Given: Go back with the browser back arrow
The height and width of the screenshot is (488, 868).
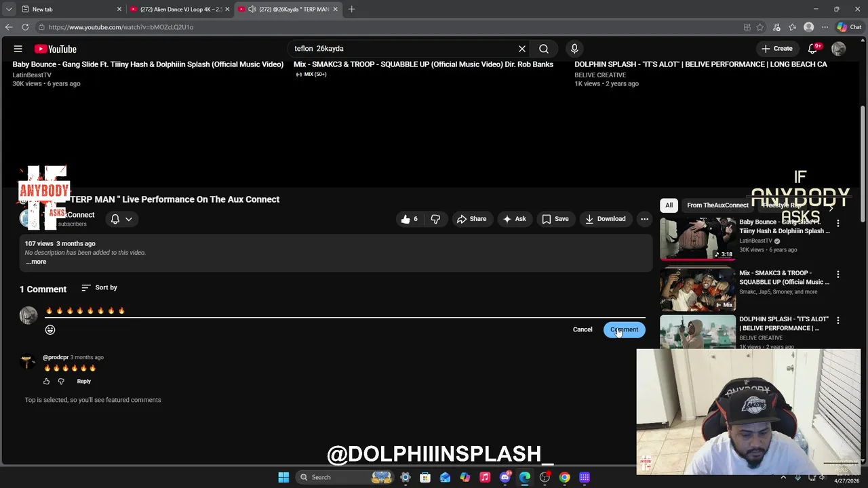Looking at the screenshot, I should 8,27.
